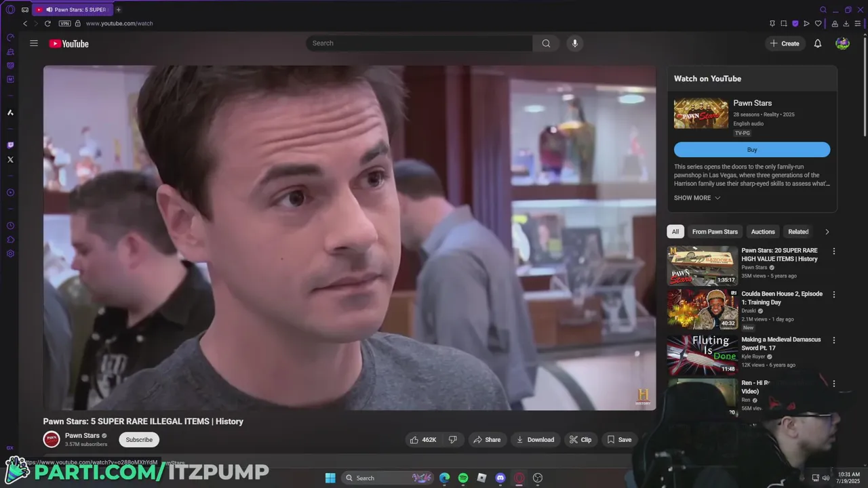
Task: Click the YouTube search input field
Action: [419, 43]
